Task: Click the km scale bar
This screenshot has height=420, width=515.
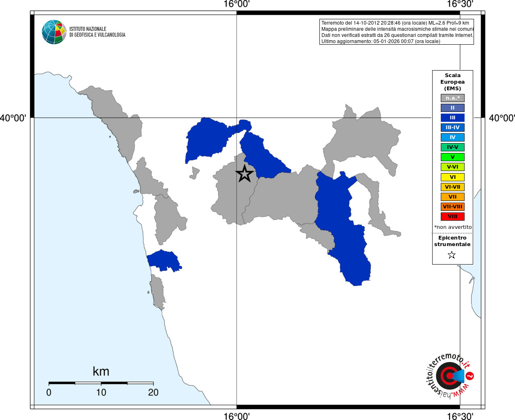Action: tap(101, 383)
